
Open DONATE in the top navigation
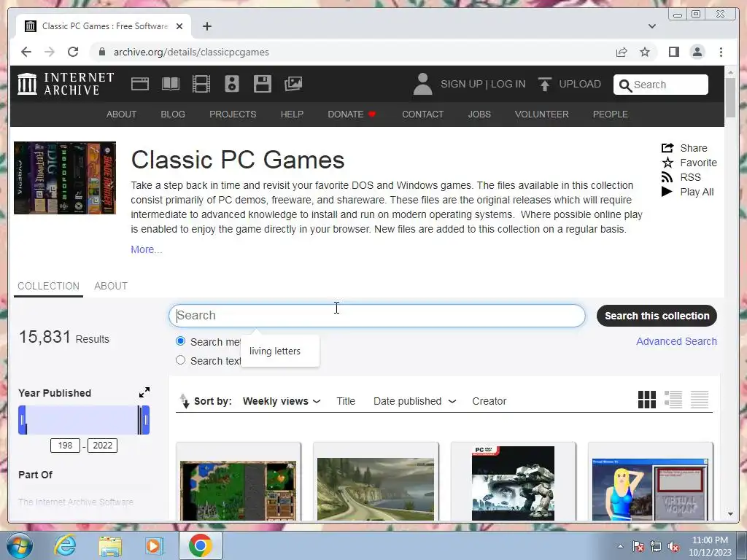[x=352, y=114]
